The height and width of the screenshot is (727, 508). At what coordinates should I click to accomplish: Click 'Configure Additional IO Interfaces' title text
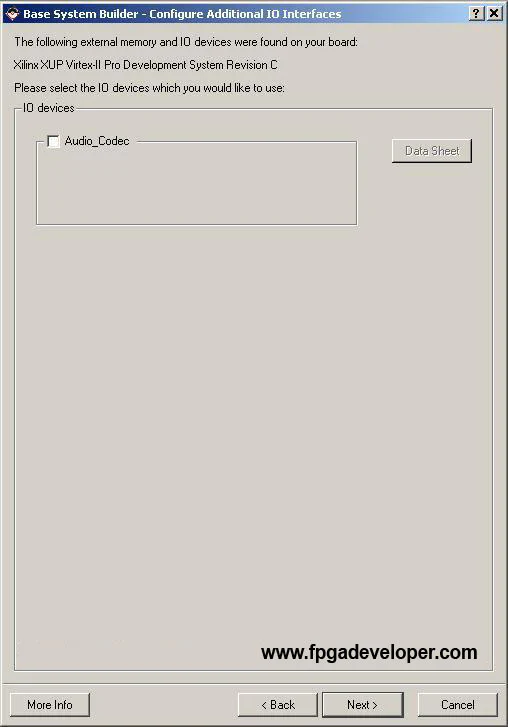(245, 14)
